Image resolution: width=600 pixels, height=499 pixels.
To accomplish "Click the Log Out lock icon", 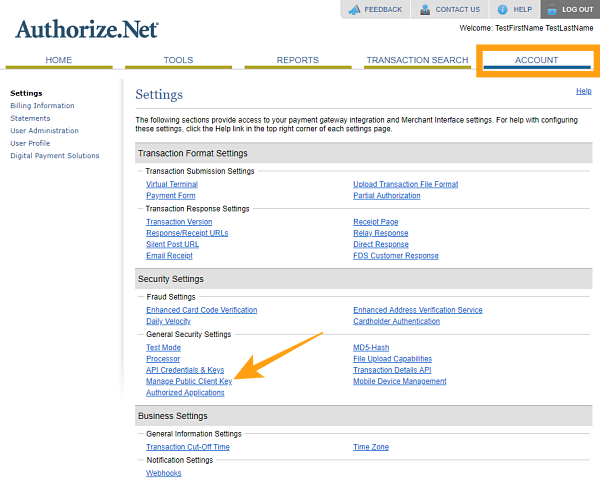I will (552, 10).
